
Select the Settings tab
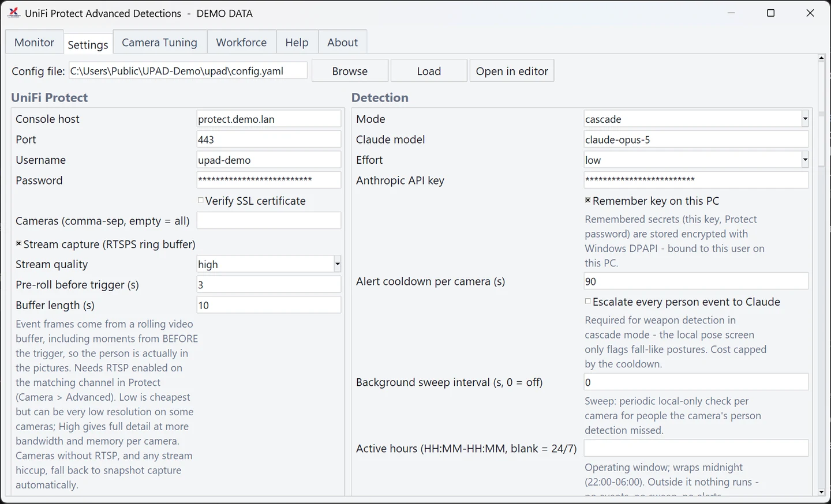point(88,44)
